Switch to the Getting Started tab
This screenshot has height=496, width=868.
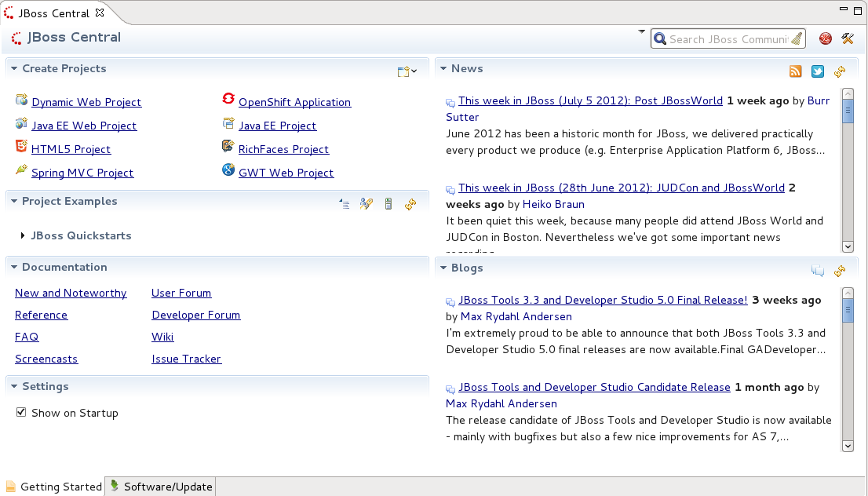pyautogui.click(x=53, y=487)
